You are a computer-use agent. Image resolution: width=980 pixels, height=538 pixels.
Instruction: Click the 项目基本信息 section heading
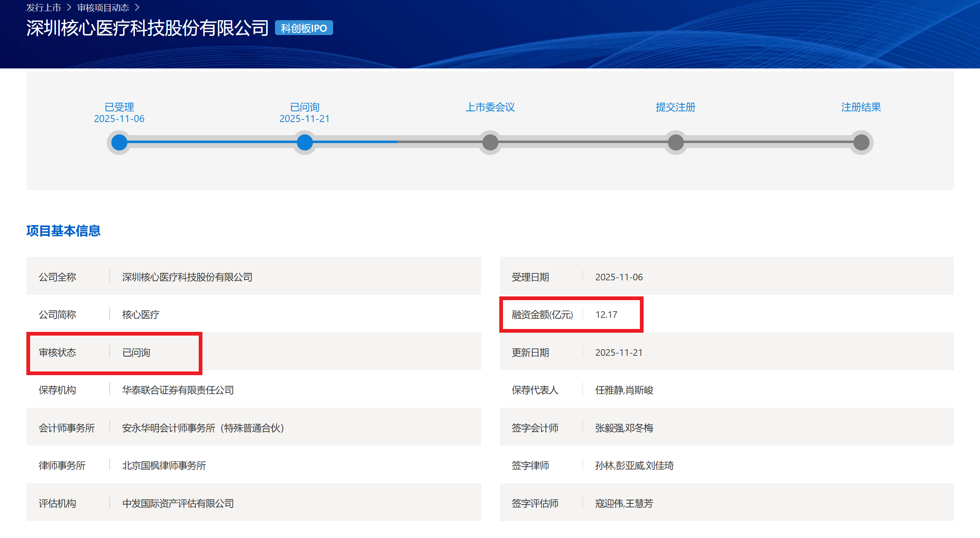[63, 231]
